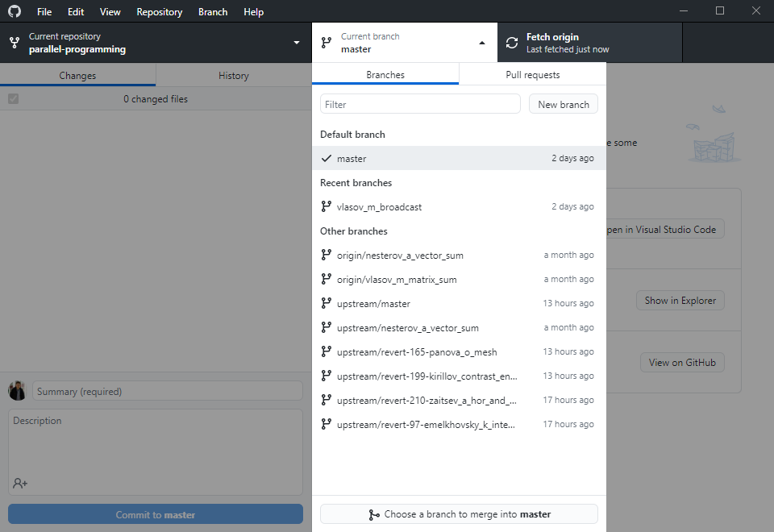
Task: Click the repository icon beside Current repository
Action: pos(15,43)
